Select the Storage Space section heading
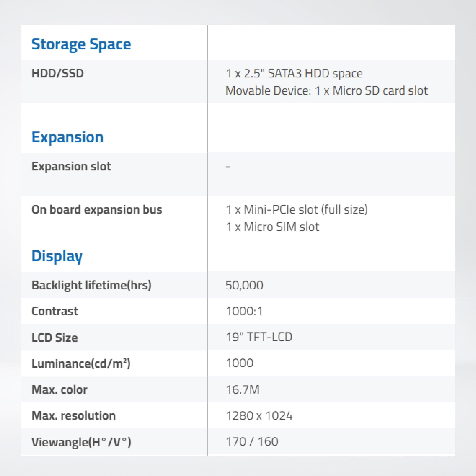Screen dimensions: 476x476 click(81, 45)
